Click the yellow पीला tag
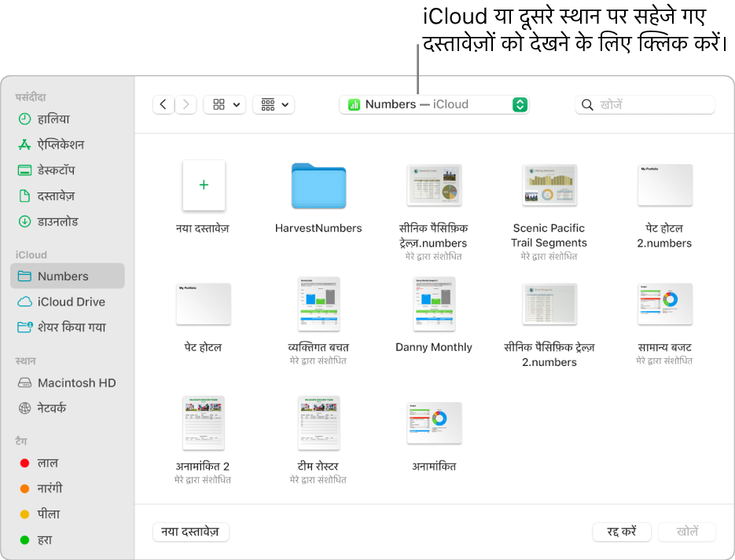This screenshot has height=560, width=735. (40, 514)
